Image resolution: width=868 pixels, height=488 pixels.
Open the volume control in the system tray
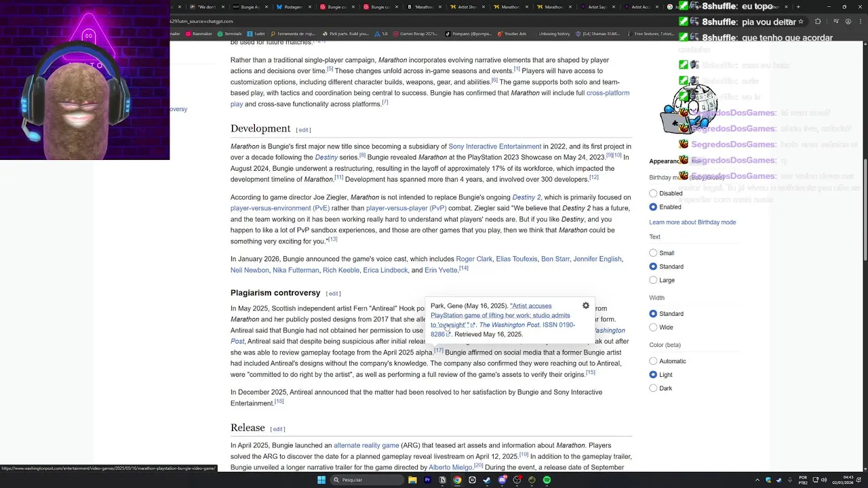click(823, 480)
